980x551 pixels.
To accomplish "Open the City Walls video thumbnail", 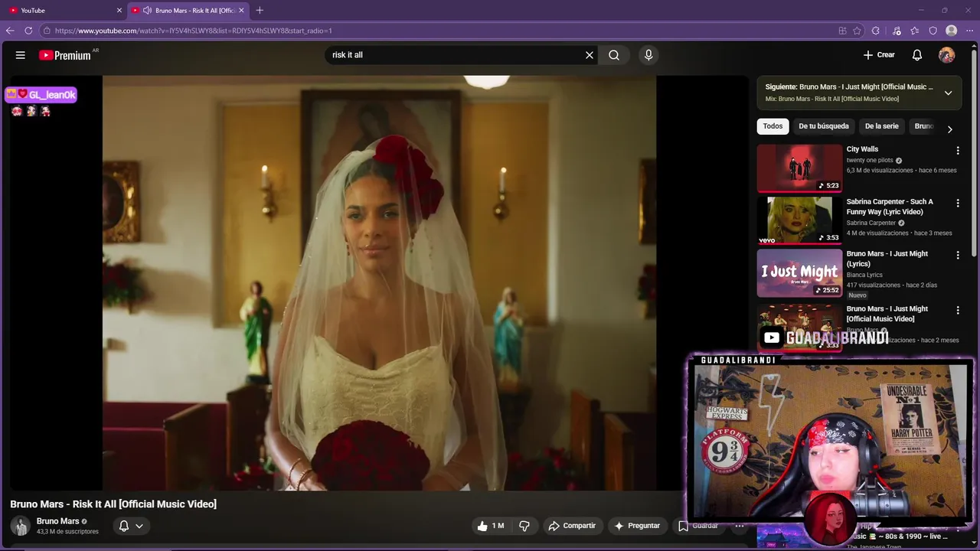I will 799,168.
